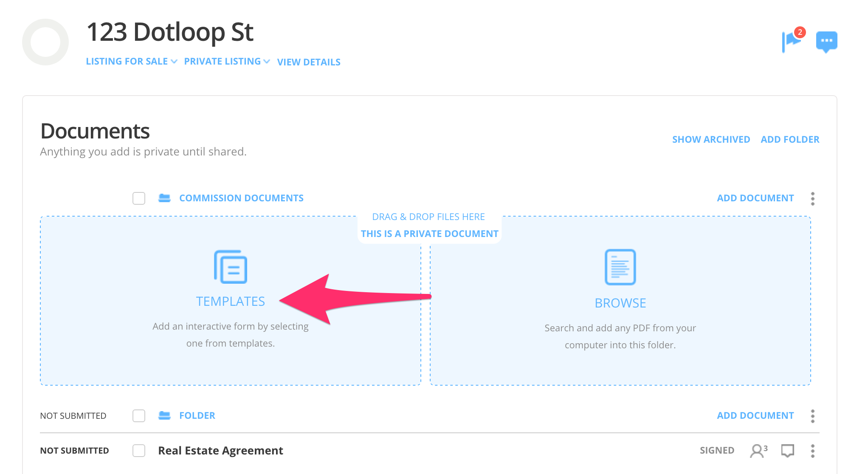Click the Browse document icon

click(620, 267)
